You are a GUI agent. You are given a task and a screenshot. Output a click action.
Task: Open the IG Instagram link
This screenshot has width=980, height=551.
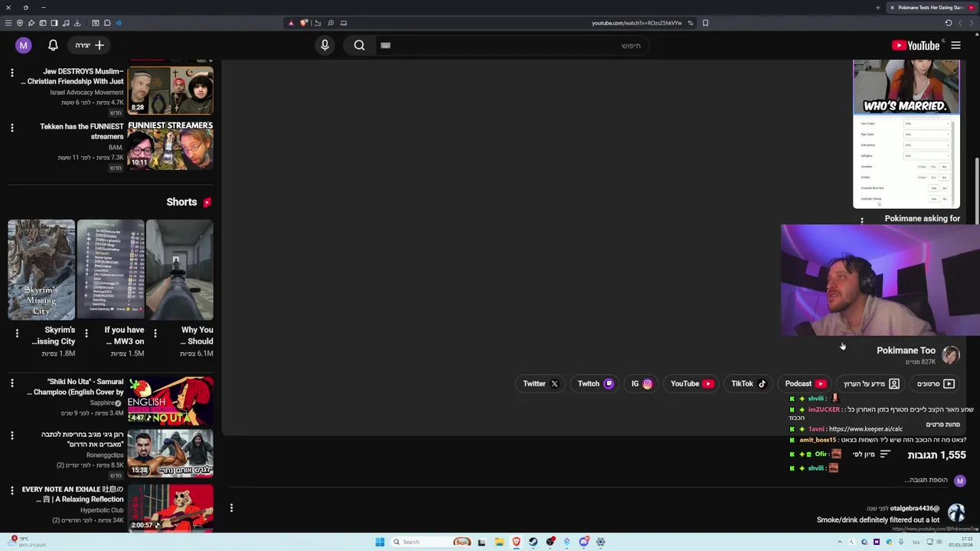(641, 383)
